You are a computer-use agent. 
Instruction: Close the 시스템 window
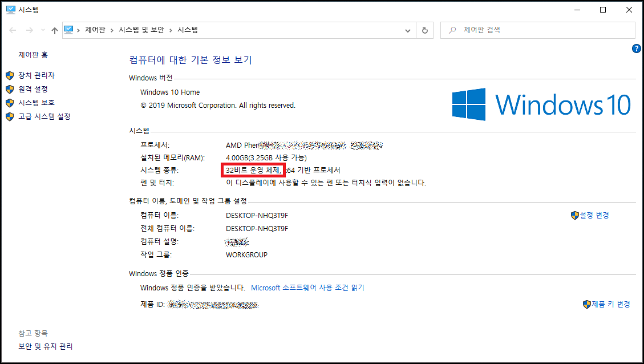pyautogui.click(x=629, y=10)
